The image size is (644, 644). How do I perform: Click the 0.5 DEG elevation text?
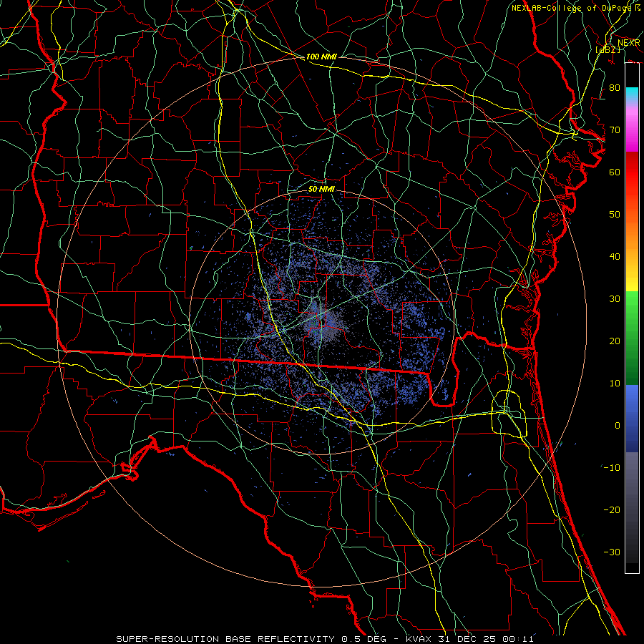[x=364, y=639]
